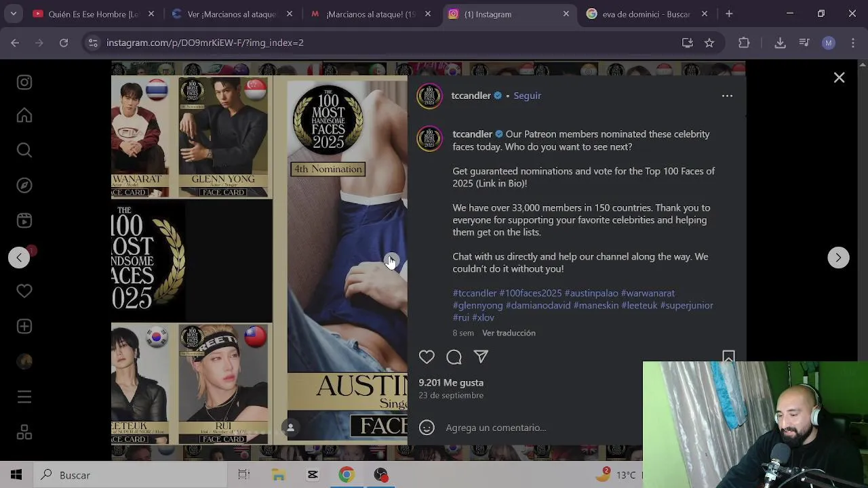Open Chrome profile avatar M
The width and height of the screenshot is (868, 488).
[828, 43]
